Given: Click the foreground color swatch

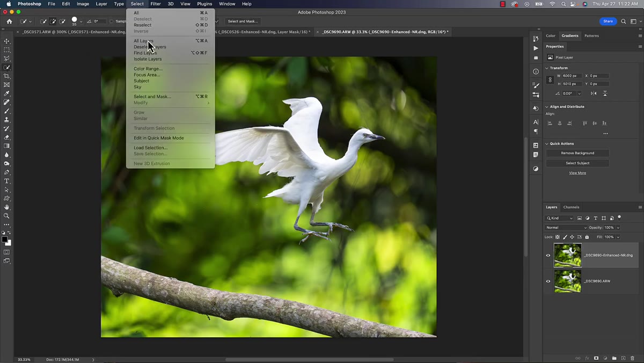Looking at the screenshot, I should pos(5,239).
